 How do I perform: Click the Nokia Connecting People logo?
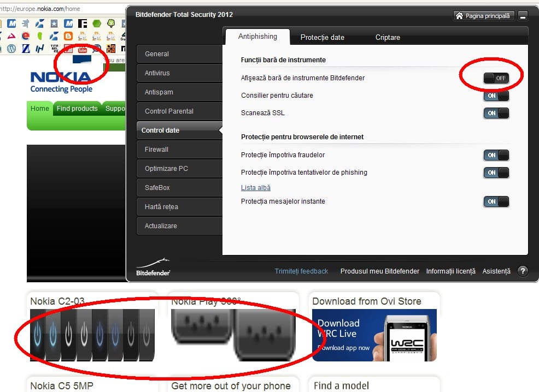click(x=61, y=82)
